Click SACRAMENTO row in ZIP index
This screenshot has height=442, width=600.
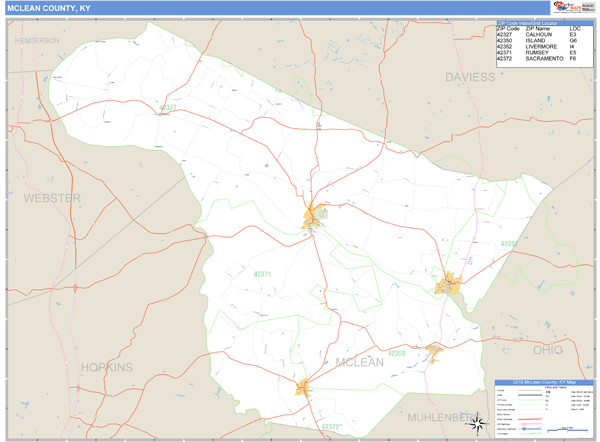click(x=540, y=59)
